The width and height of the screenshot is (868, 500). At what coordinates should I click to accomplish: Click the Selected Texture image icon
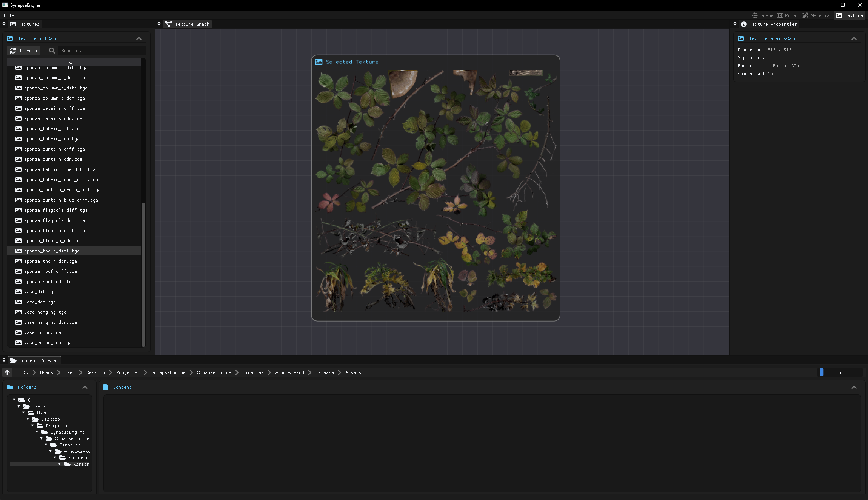click(x=319, y=62)
